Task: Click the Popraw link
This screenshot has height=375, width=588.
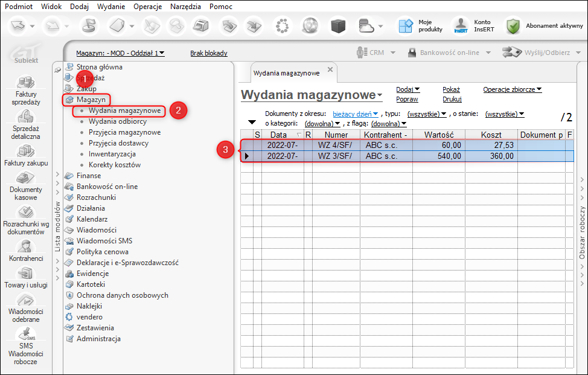Action: coord(406,99)
